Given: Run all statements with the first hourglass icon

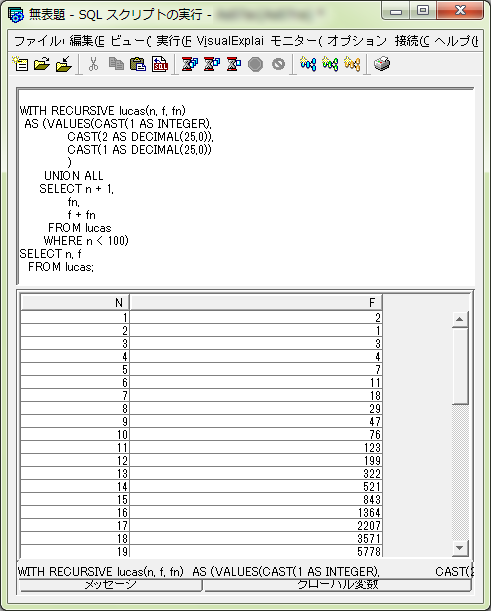Looking at the screenshot, I should 190,64.
